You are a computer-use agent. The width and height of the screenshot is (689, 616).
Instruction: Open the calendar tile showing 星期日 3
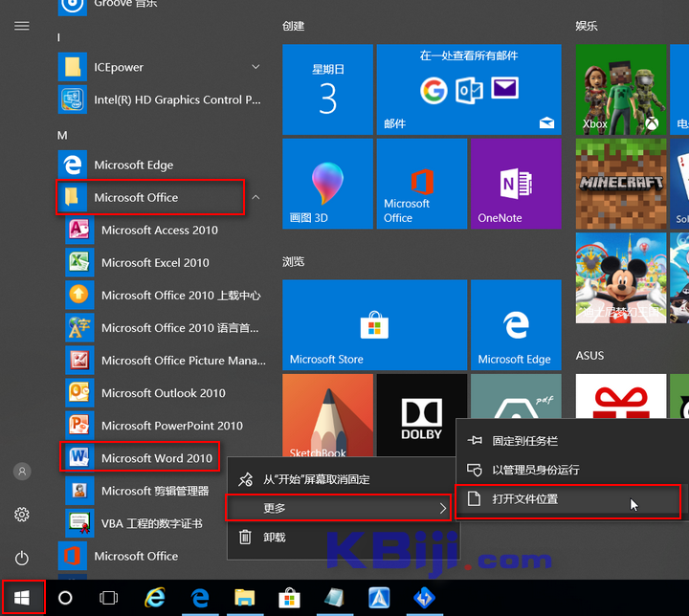[x=327, y=89]
